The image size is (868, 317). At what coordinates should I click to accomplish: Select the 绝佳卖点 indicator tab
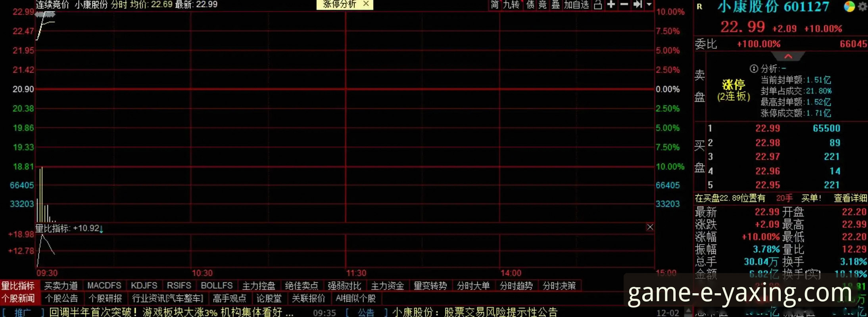pos(301,286)
